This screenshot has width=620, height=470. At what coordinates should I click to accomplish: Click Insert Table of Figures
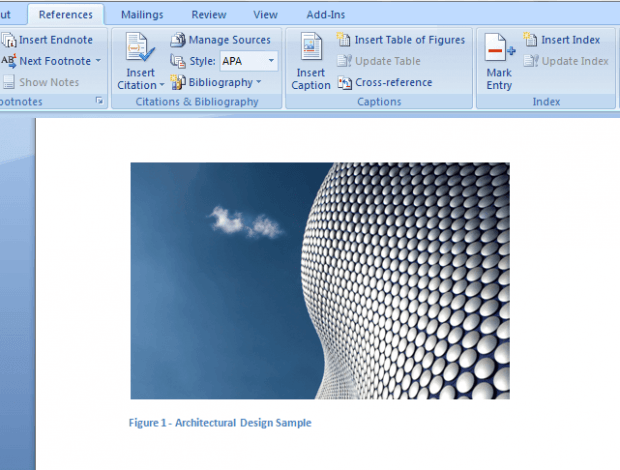click(x=401, y=40)
